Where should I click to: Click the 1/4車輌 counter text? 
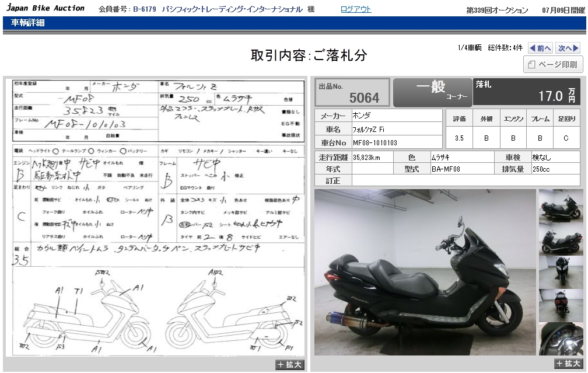tap(470, 48)
